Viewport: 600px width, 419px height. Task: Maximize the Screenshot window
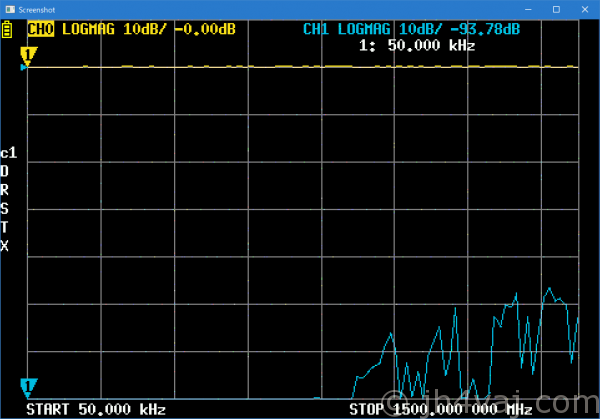pyautogui.click(x=553, y=8)
